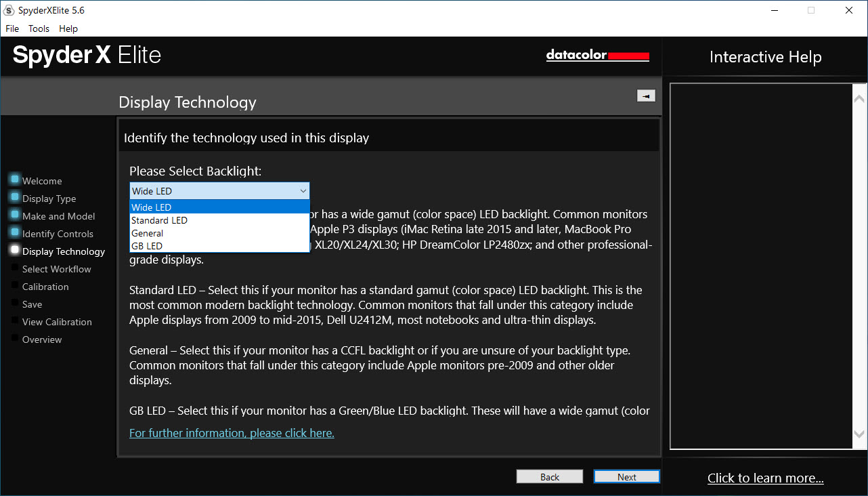Click the Next button
868x496 pixels.
(627, 477)
